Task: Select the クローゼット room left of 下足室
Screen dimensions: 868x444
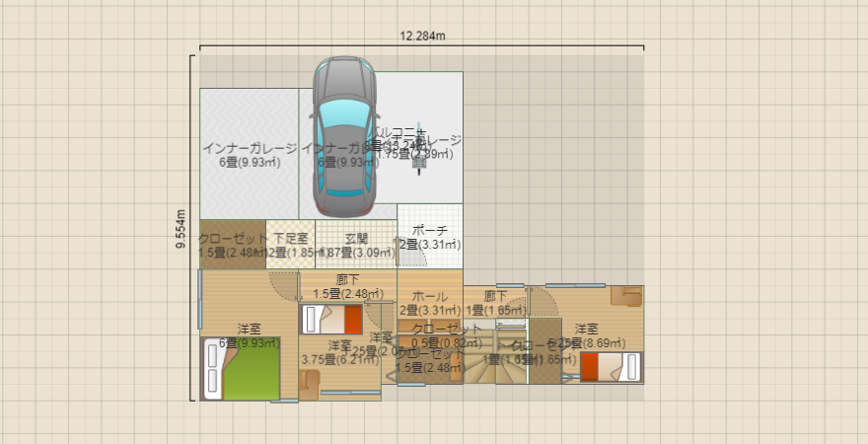Action: tap(233, 245)
